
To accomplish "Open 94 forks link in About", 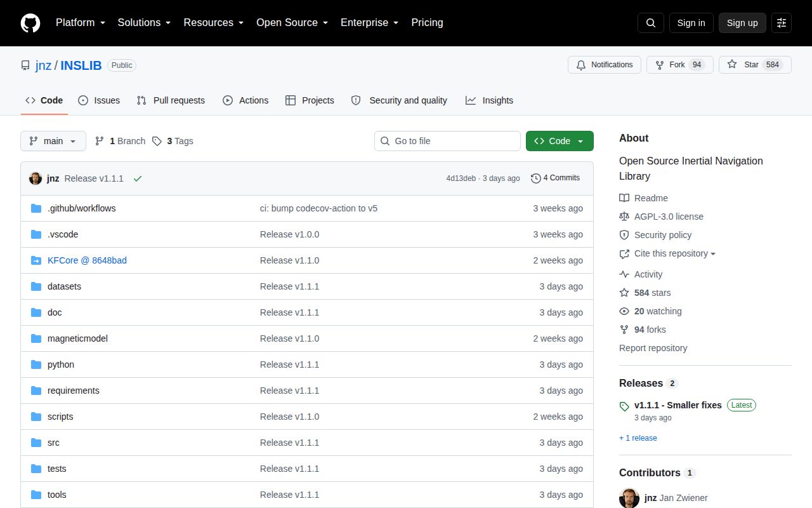I will coord(643,330).
